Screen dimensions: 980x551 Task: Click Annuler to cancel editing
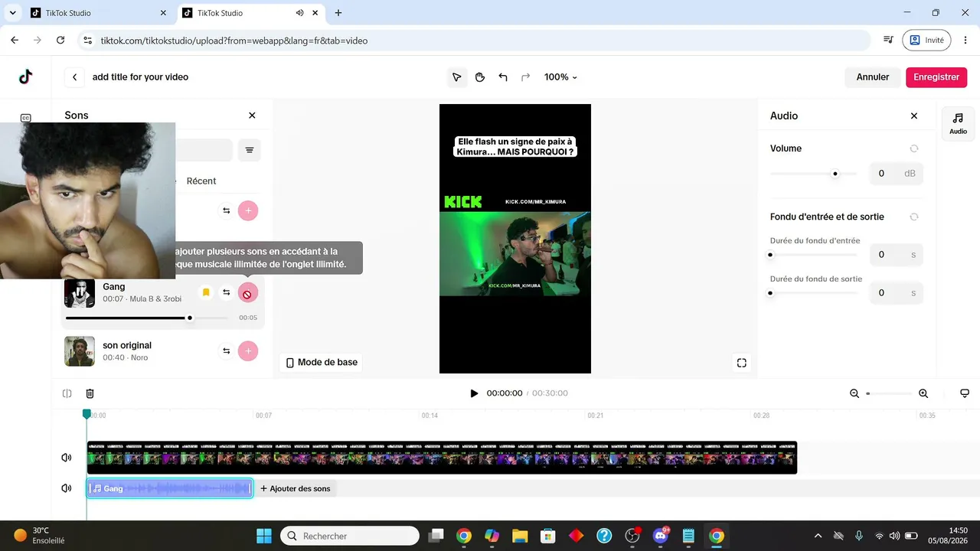coord(873,77)
